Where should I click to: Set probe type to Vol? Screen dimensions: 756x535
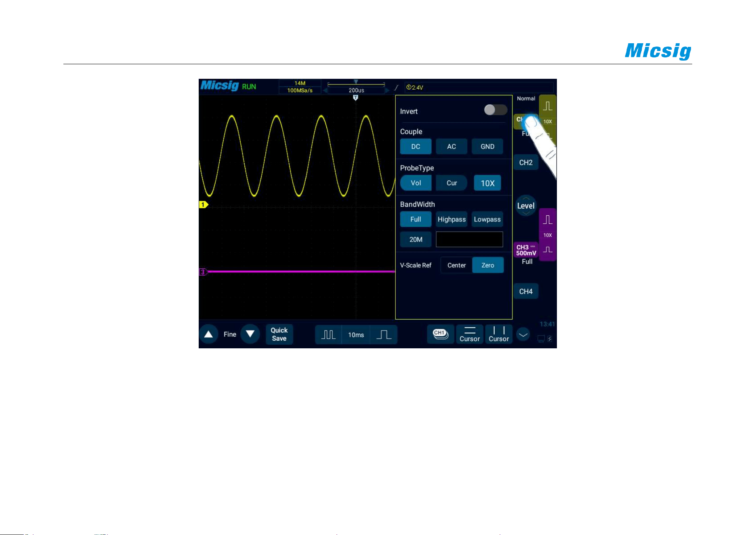[416, 183]
